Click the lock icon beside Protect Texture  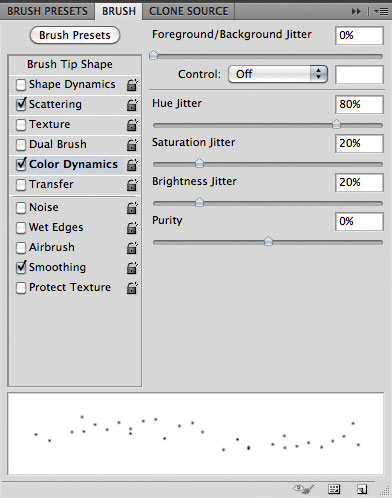point(132,288)
